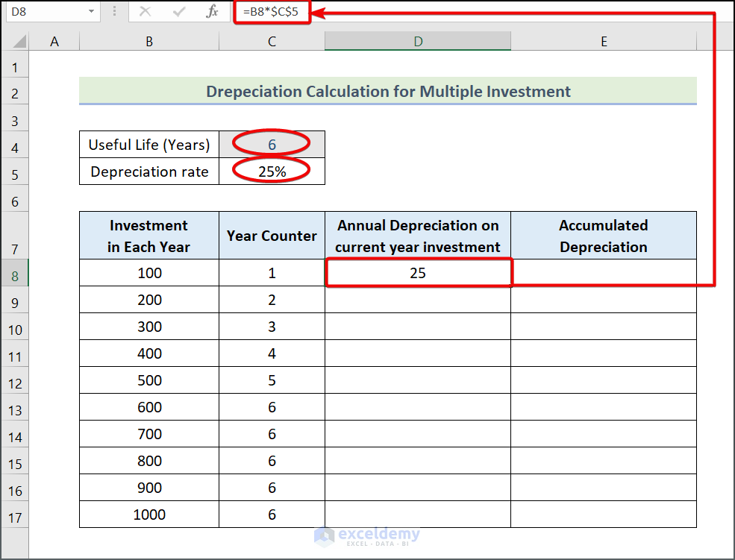The width and height of the screenshot is (735, 560).
Task: Expand the Name Box dropdown arrow
Action: click(x=91, y=11)
